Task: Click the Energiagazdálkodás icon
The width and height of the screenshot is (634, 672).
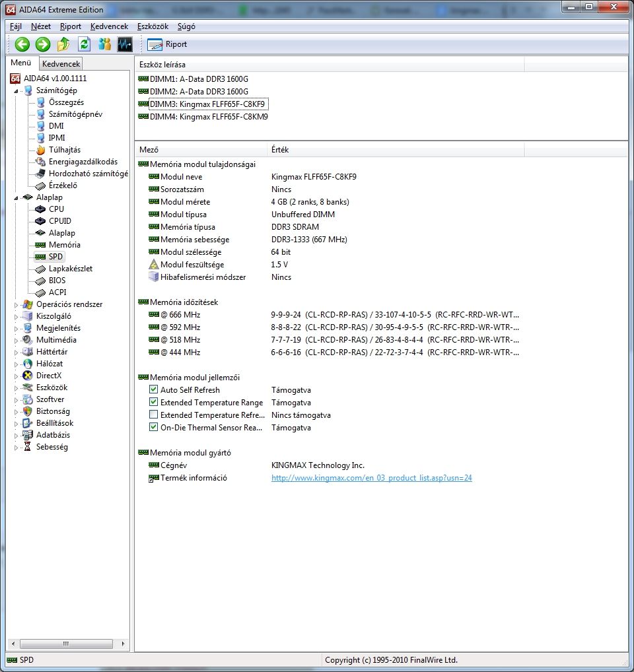Action: (x=40, y=162)
